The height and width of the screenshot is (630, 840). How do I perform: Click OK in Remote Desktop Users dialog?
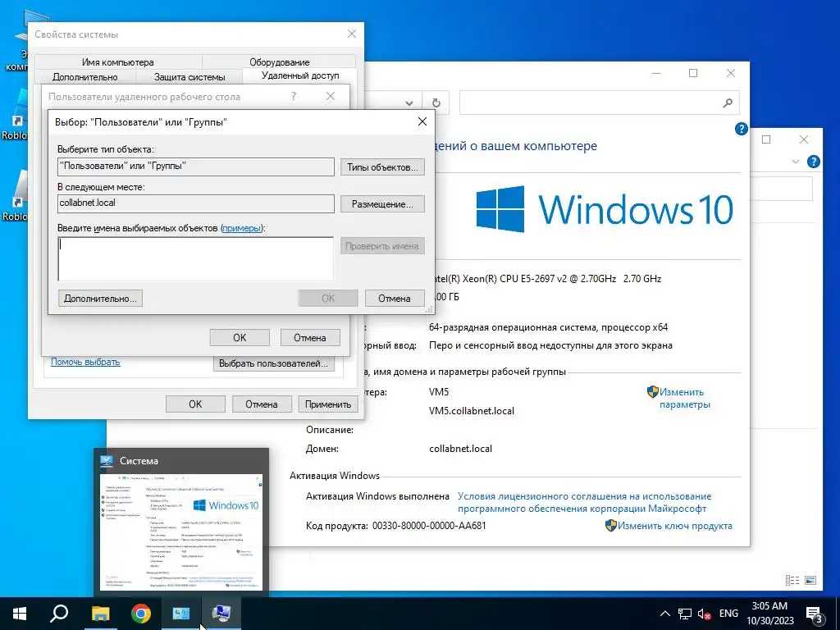click(240, 337)
